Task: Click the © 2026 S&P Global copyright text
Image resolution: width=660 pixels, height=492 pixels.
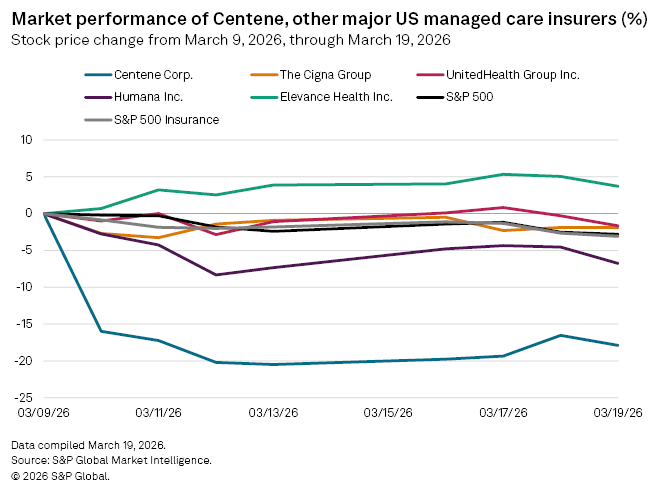Action: point(60,476)
